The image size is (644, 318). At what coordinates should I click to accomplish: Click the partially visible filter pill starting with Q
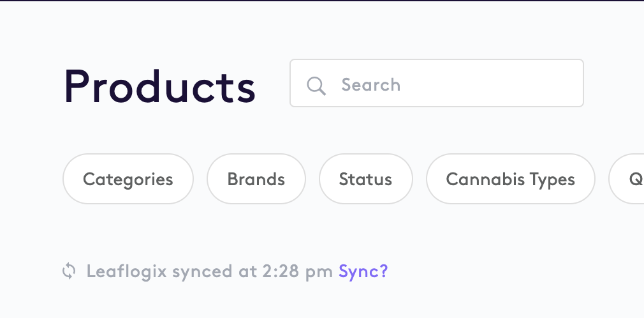631,179
